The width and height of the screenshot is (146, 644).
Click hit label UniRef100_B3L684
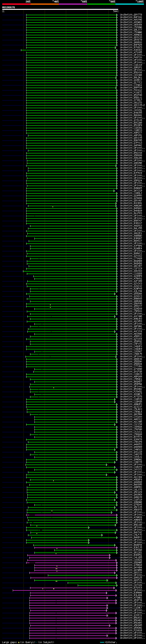tap(131, 596)
